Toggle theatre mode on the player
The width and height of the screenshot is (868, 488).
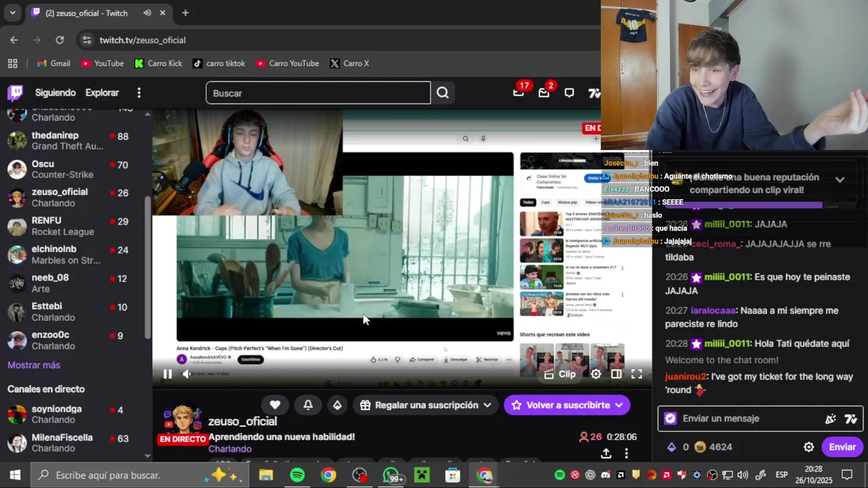pyautogui.click(x=616, y=373)
